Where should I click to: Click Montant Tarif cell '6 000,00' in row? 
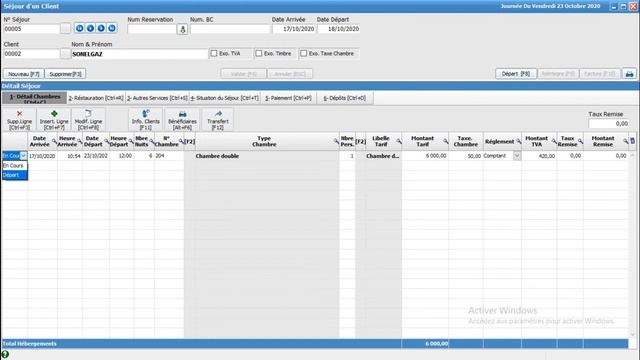tap(425, 156)
